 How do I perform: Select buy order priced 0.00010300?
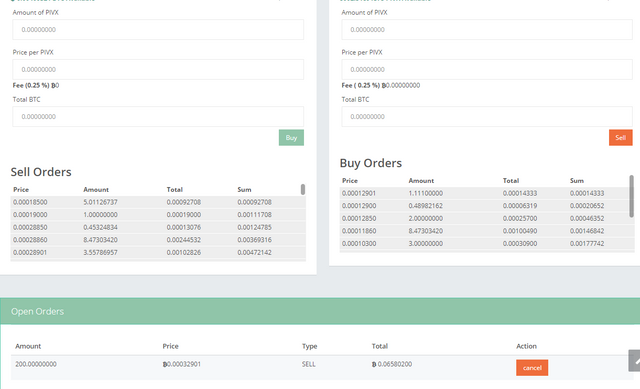point(487,244)
